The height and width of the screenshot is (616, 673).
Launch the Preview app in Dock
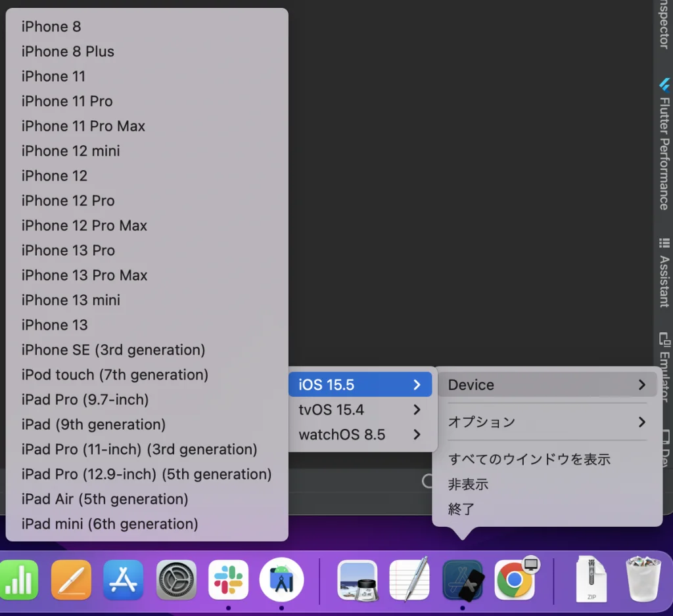pos(357,579)
